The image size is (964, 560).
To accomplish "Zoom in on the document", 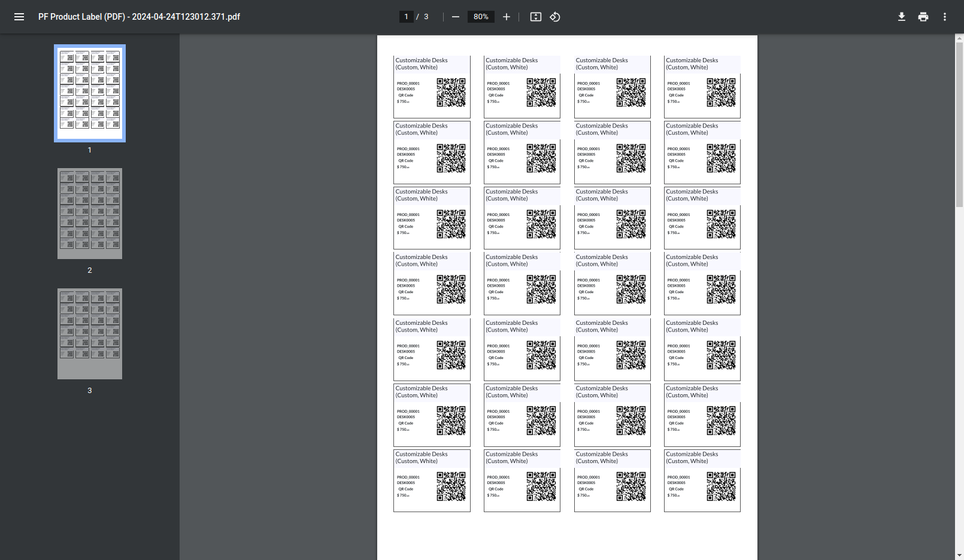I will [x=506, y=17].
